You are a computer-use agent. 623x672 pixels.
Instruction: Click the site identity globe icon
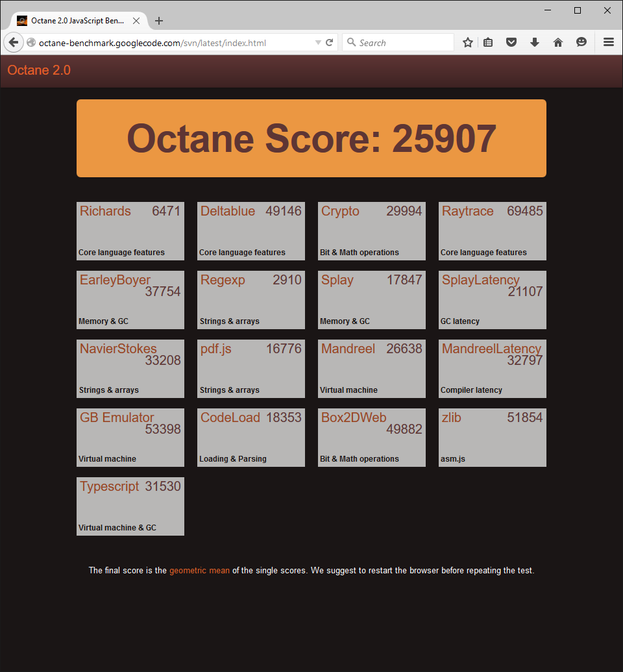tap(31, 42)
